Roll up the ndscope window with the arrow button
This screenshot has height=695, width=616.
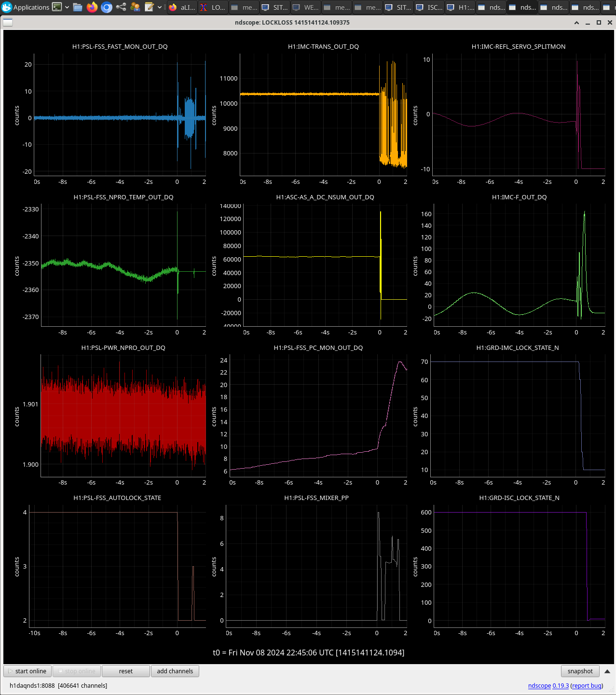click(576, 23)
